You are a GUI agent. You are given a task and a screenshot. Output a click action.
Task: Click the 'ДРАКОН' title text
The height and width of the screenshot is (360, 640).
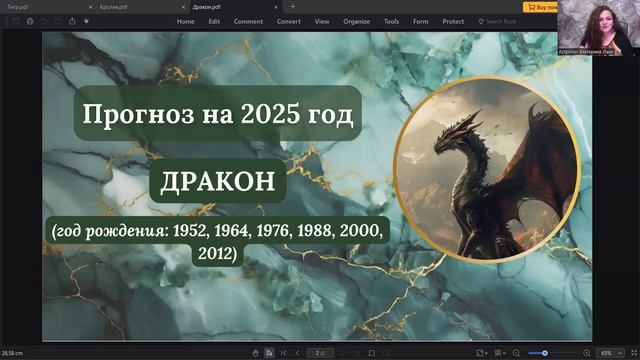tap(218, 181)
